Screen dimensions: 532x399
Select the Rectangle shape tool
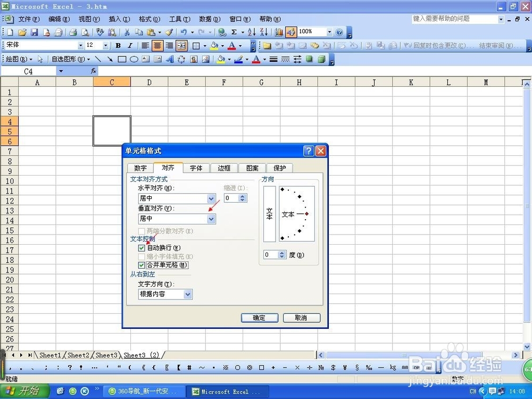click(122, 60)
